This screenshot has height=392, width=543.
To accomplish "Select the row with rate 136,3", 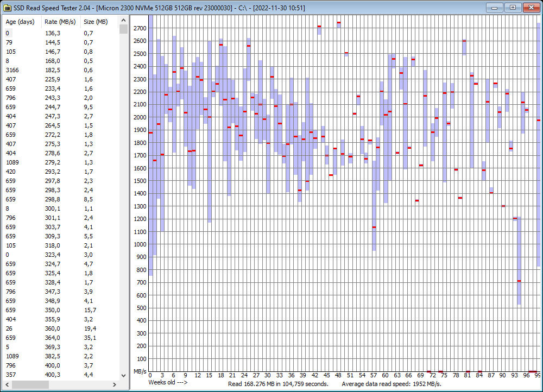I will [x=61, y=33].
